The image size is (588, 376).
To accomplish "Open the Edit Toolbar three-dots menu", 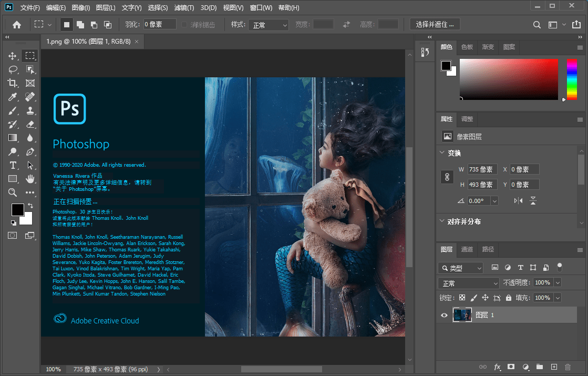I will point(30,192).
